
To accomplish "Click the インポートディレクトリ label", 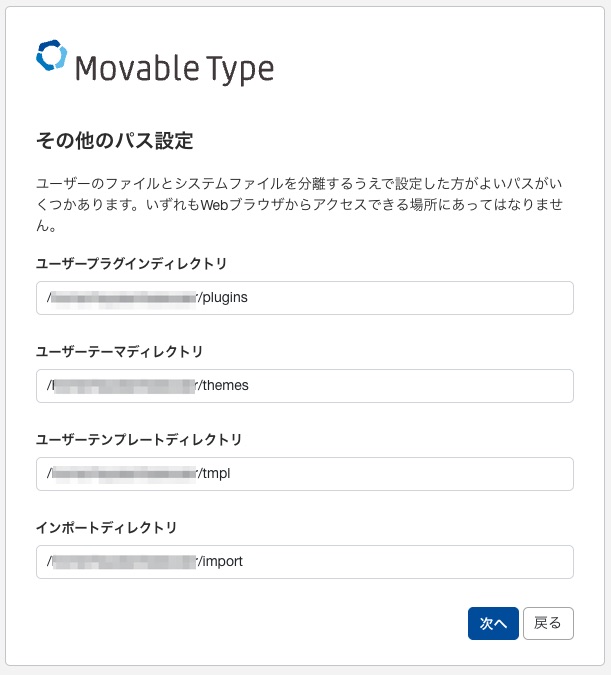I will tap(106, 528).
